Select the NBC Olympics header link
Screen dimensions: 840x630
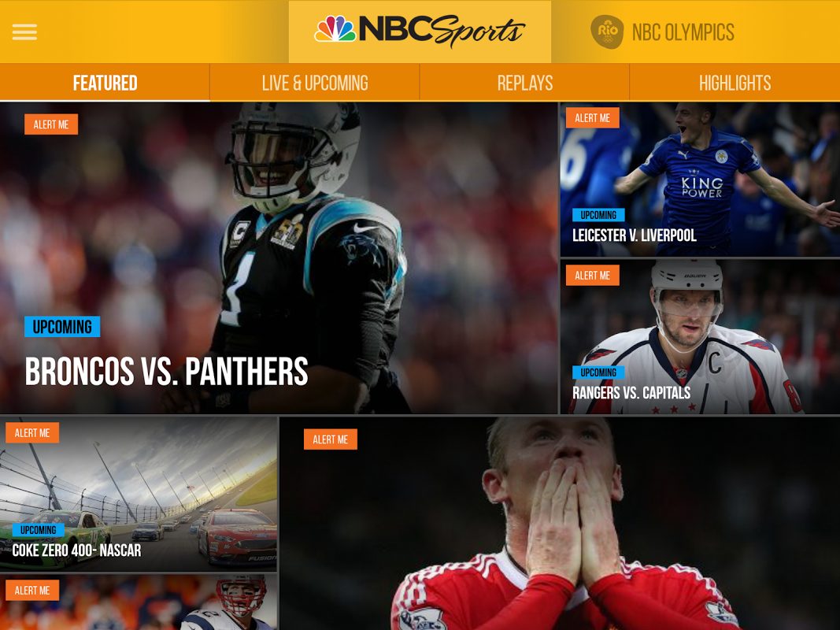click(x=683, y=32)
